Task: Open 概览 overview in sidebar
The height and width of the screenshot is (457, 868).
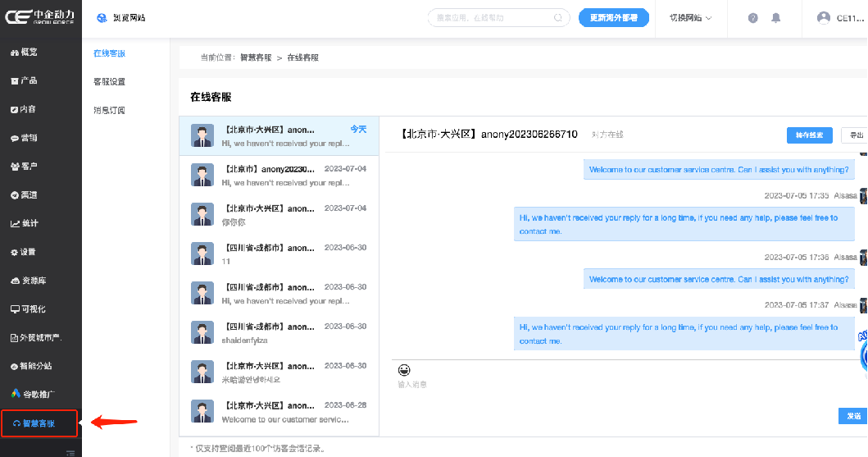Action: 24,52
